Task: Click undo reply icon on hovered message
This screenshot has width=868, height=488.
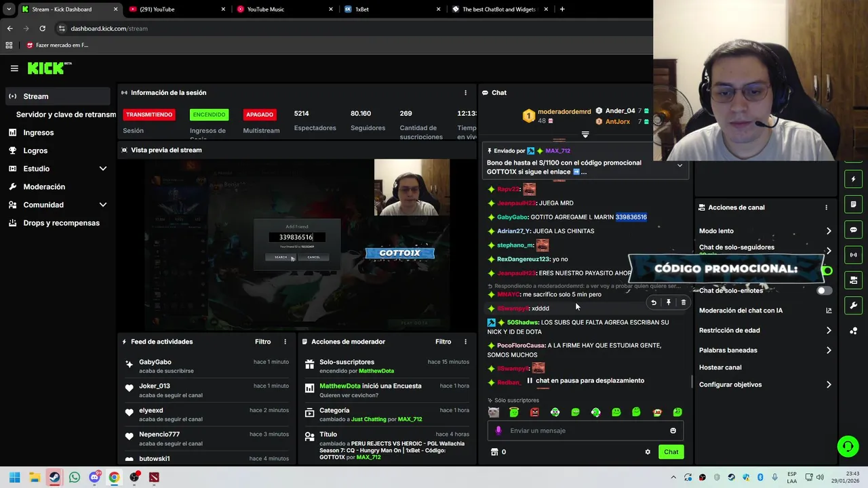Action: (654, 303)
